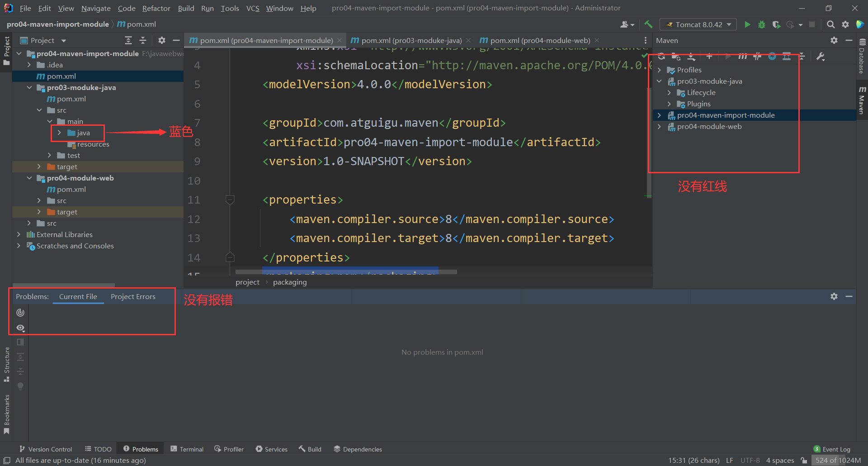This screenshot has height=466, width=868.
Task: Collapse all in Project tool window
Action: click(x=143, y=40)
